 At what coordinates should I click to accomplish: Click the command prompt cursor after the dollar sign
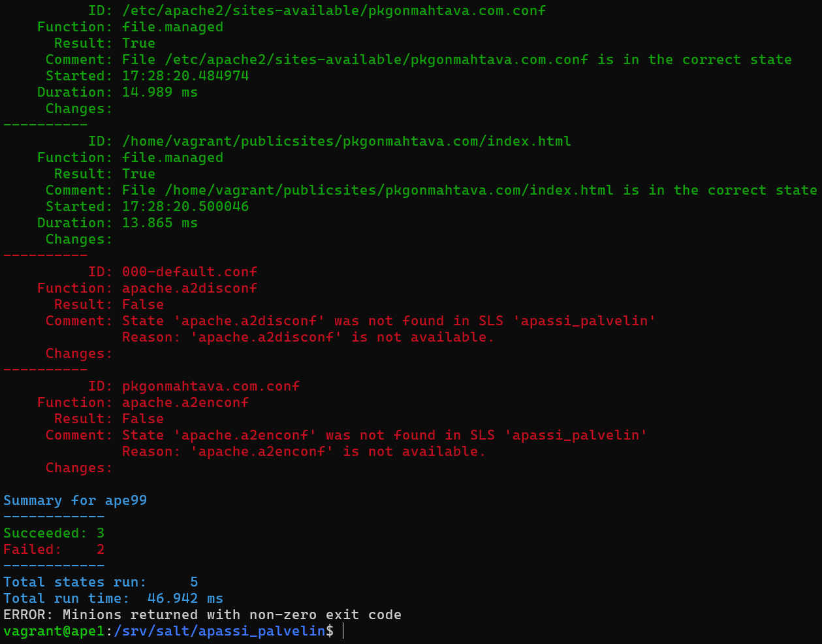(x=343, y=631)
